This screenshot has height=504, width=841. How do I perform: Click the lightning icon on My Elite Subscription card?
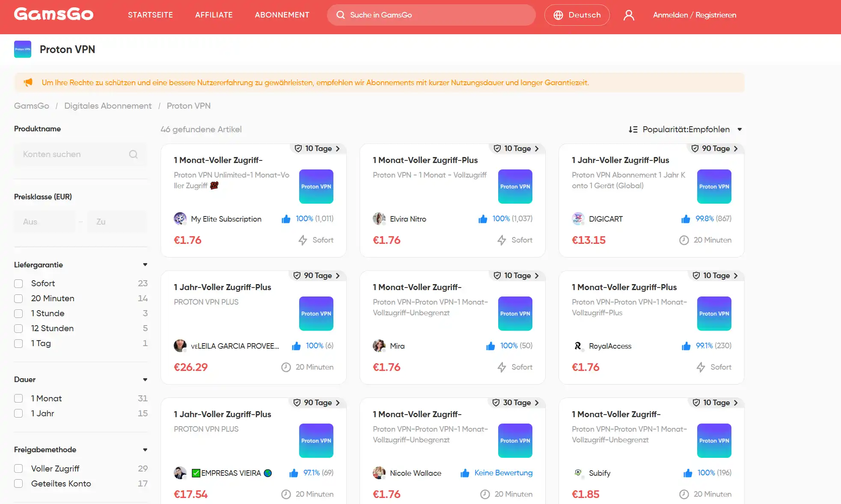pyautogui.click(x=303, y=240)
